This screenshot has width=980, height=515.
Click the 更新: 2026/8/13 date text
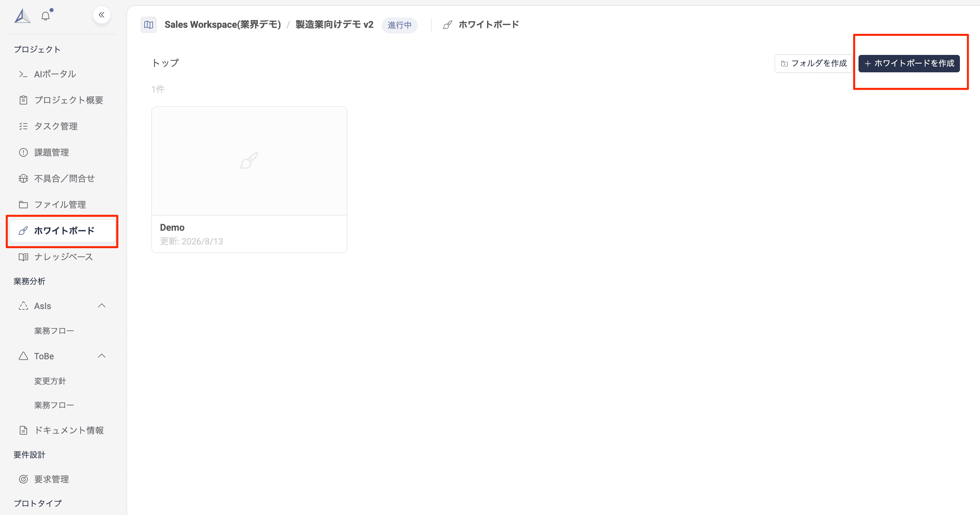[191, 242]
